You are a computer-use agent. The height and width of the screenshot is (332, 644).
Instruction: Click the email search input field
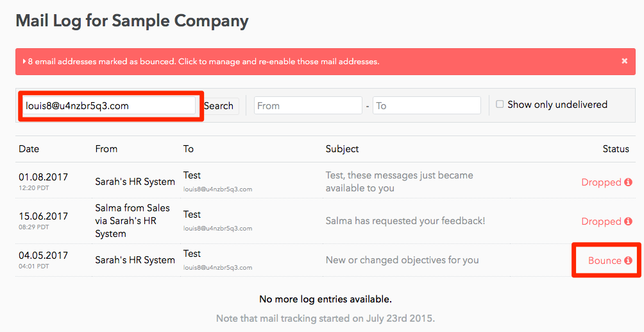(109, 106)
